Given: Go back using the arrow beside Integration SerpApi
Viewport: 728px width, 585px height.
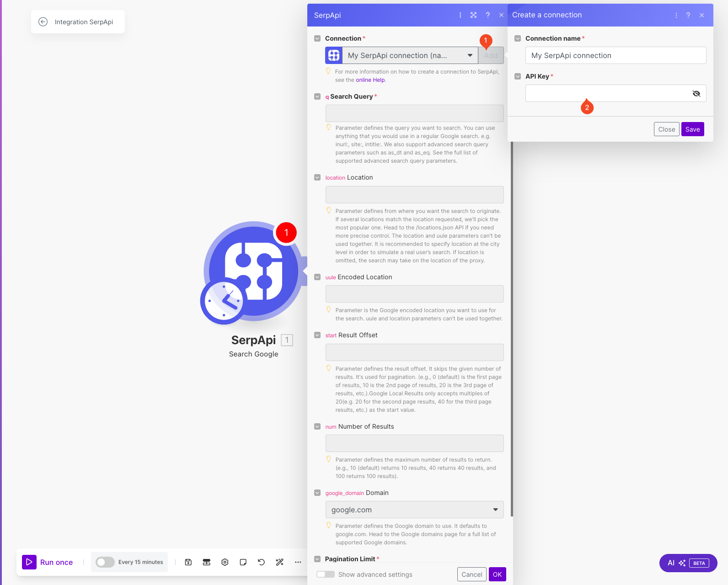Looking at the screenshot, I should (x=43, y=22).
